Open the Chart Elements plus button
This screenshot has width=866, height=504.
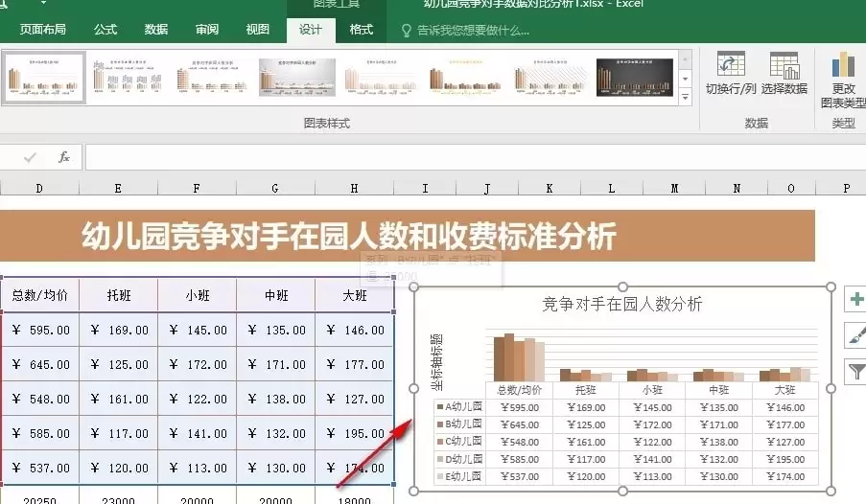(x=856, y=299)
